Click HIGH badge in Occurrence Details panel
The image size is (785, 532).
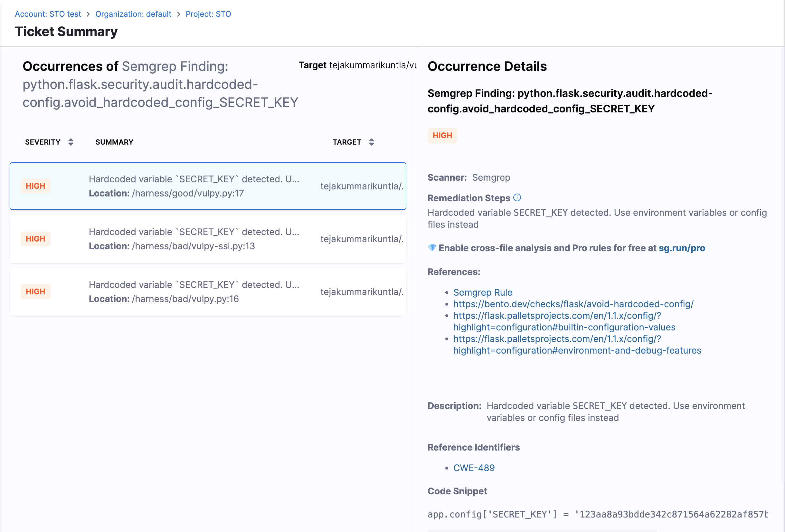(442, 136)
